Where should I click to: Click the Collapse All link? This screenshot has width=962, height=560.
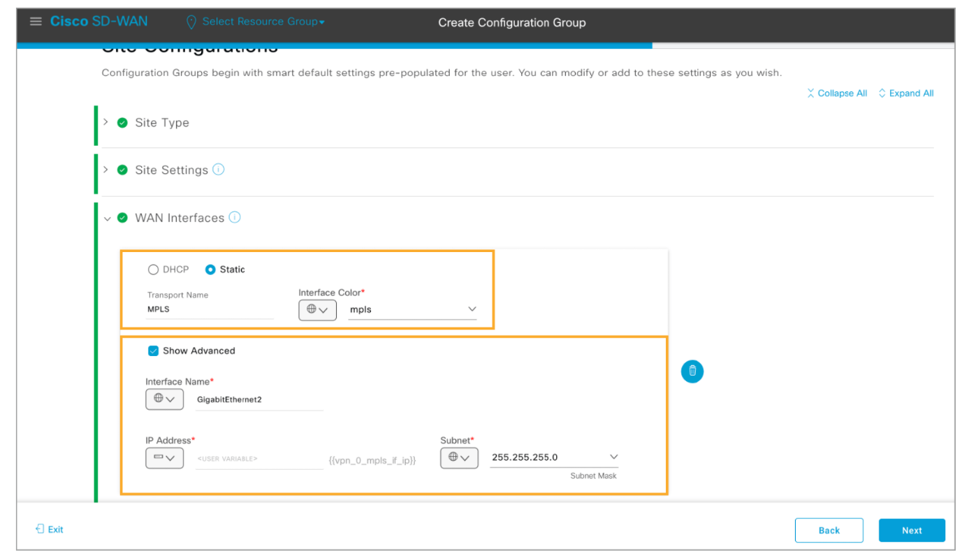coord(837,94)
